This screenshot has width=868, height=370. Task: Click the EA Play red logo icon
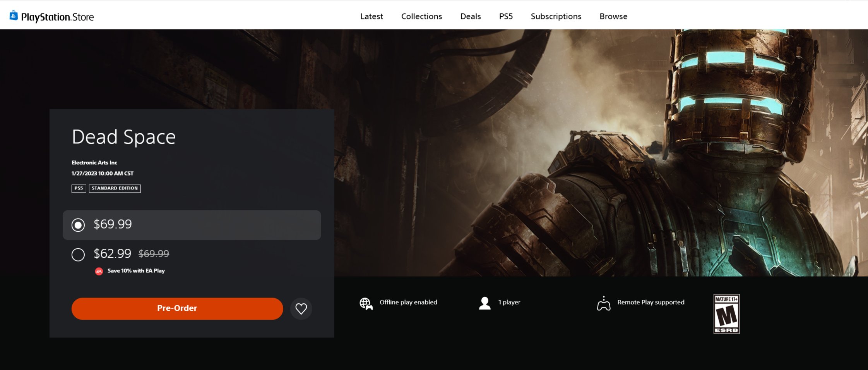[x=99, y=271]
